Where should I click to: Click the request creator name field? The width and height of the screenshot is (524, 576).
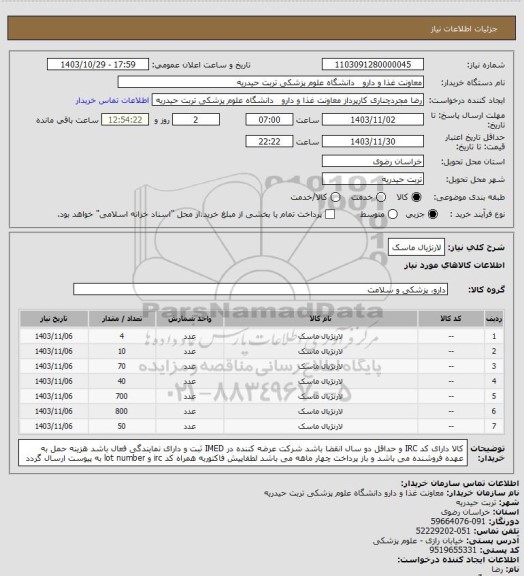(288, 100)
